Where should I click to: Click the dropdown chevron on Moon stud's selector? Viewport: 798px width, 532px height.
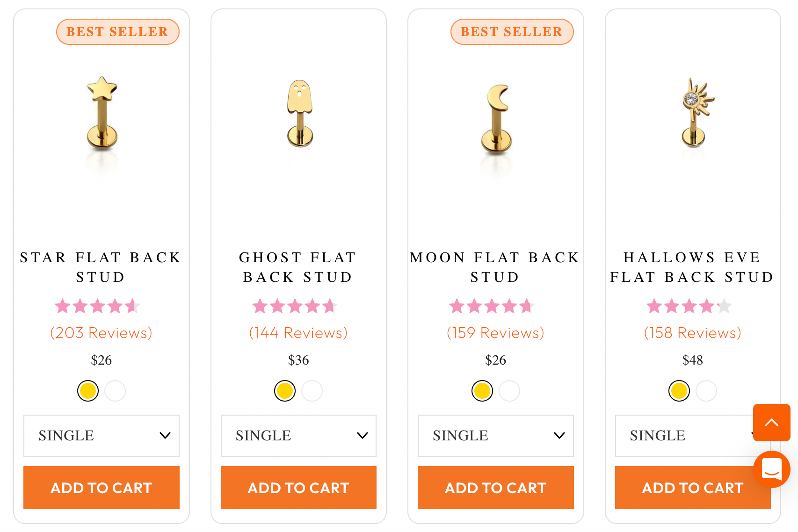click(559, 435)
